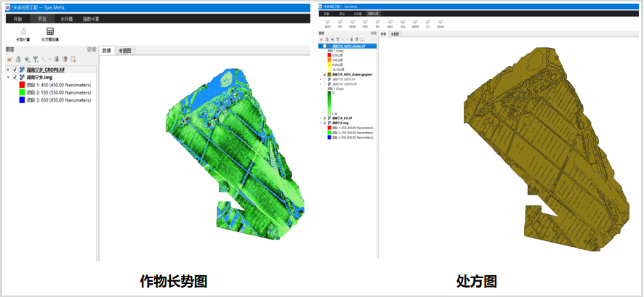Image resolution: width=644 pixels, height=297 pixels.
Task: Switch to the 专题图 tab in left window
Action: pyautogui.click(x=125, y=50)
